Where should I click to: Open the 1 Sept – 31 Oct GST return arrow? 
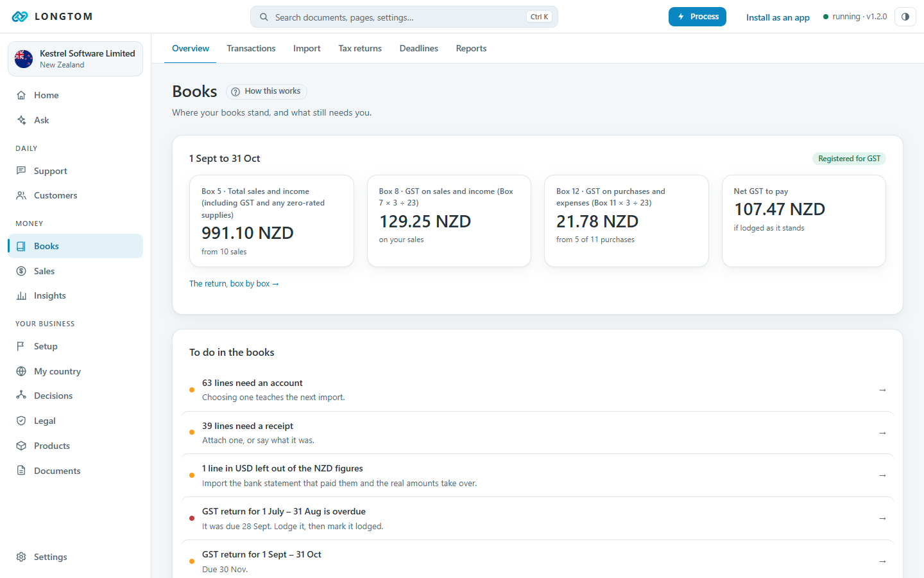coord(882,561)
